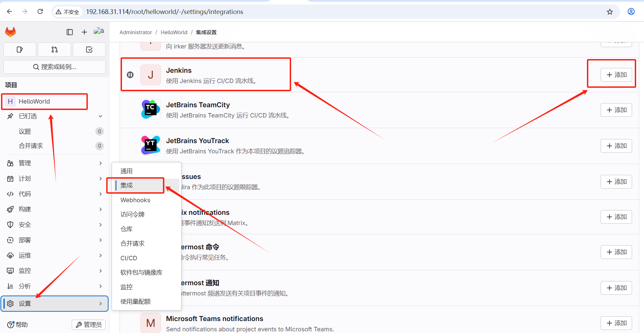
Task: Click the GitLab fox logo
Action: (x=11, y=32)
